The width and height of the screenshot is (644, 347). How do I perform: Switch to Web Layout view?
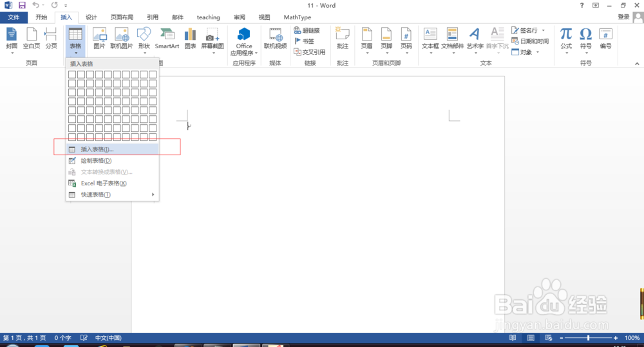[x=549, y=338]
